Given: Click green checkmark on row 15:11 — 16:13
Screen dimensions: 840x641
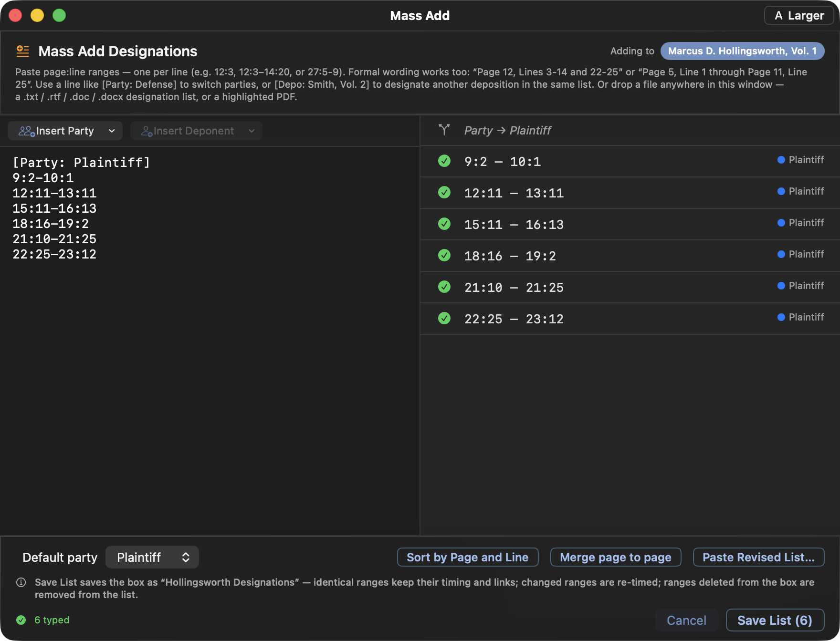Looking at the screenshot, I should click(444, 224).
